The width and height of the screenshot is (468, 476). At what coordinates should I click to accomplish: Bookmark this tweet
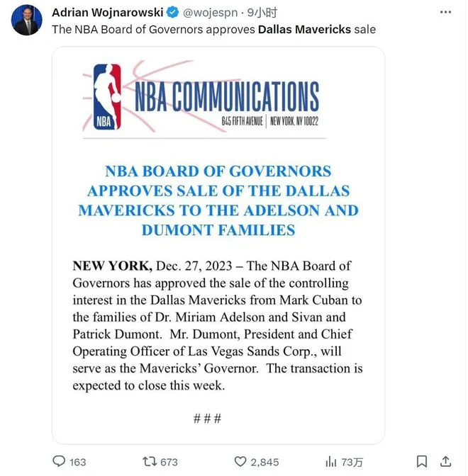(x=421, y=461)
